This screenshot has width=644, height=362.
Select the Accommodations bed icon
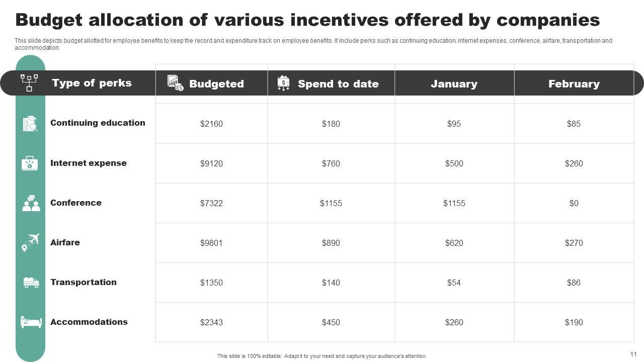31,322
